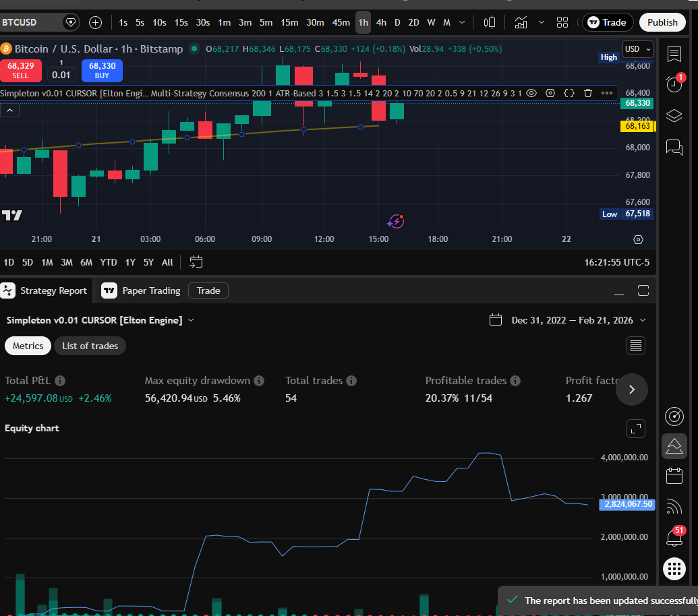Open the multichart layout grid icon
The height and width of the screenshot is (616, 698).
pyautogui.click(x=562, y=22)
